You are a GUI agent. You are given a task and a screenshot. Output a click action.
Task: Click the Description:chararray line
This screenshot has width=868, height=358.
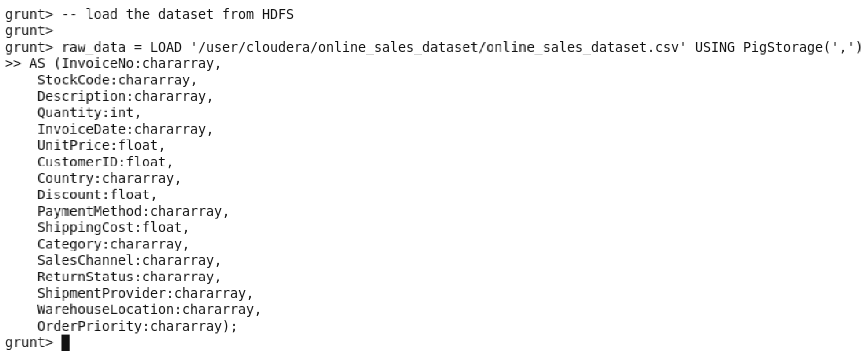pyautogui.click(x=125, y=96)
